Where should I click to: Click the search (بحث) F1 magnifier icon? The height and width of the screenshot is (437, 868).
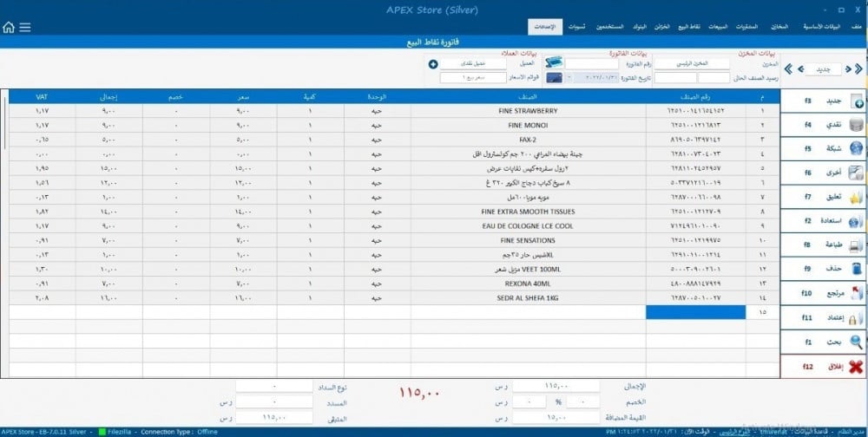(x=855, y=342)
